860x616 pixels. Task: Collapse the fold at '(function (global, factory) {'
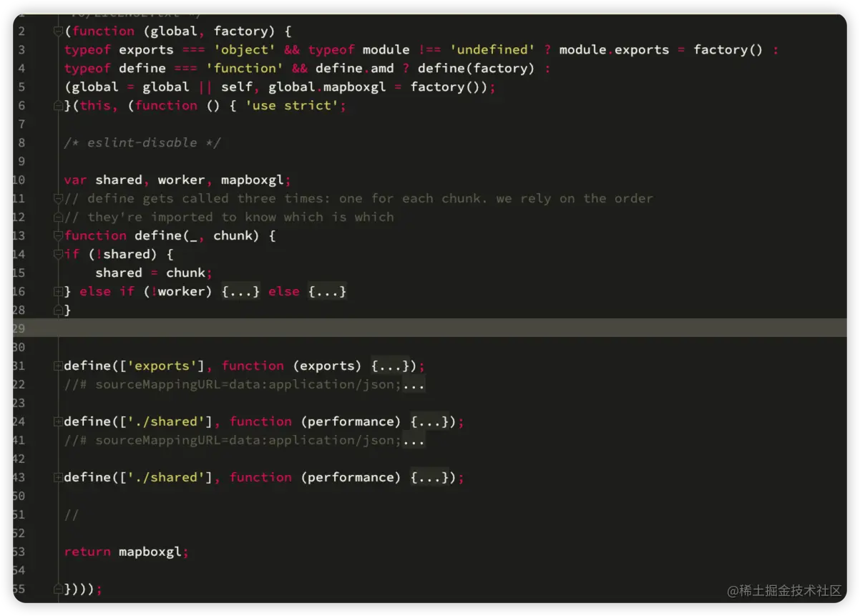[57, 31]
